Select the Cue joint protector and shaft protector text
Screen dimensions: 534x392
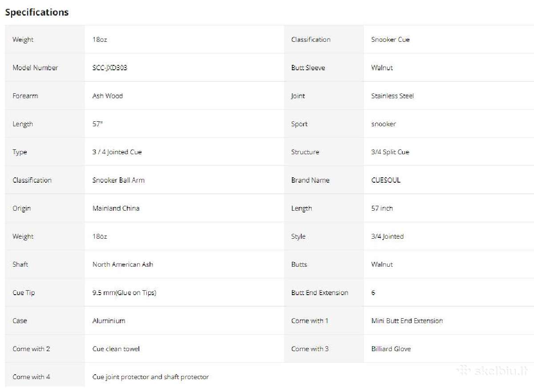click(x=150, y=377)
